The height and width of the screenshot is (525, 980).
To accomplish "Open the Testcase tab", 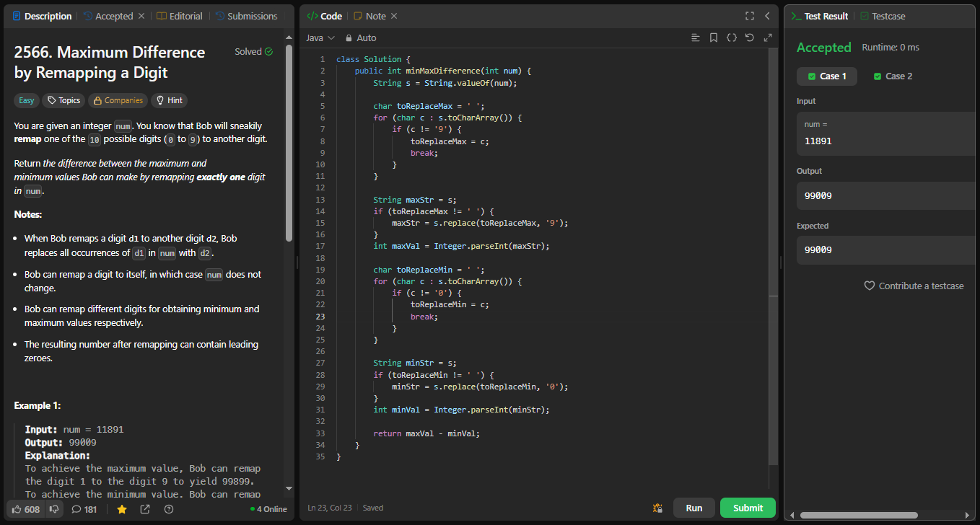I will (883, 16).
